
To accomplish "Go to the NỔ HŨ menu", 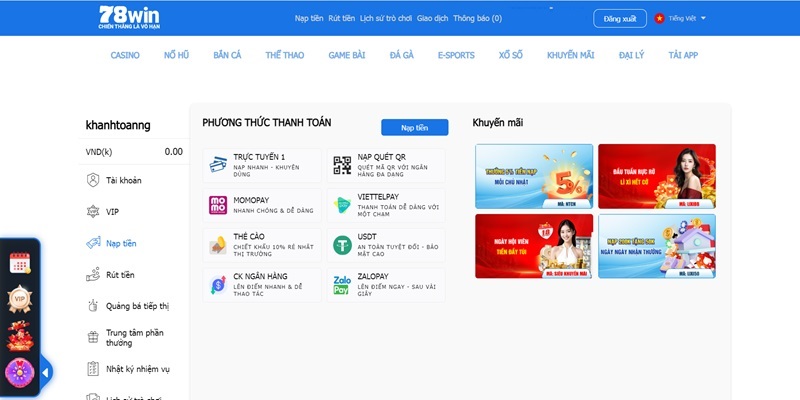I will [x=177, y=55].
